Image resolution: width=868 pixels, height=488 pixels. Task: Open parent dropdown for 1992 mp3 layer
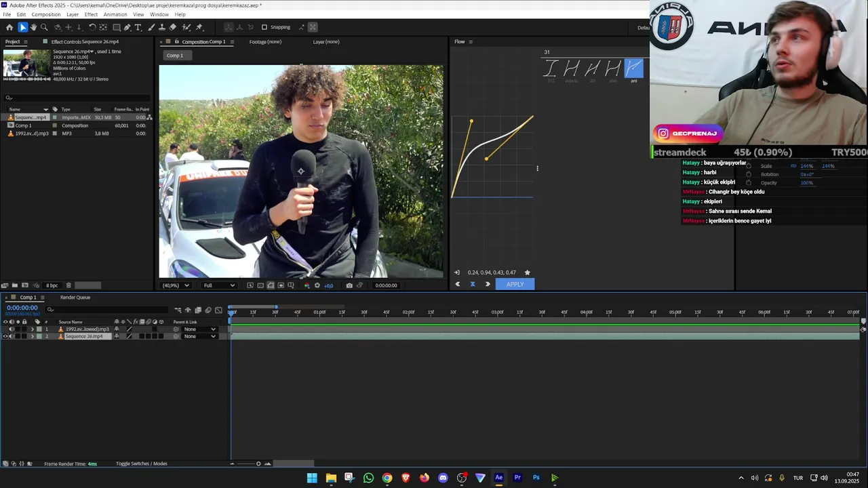coord(199,329)
